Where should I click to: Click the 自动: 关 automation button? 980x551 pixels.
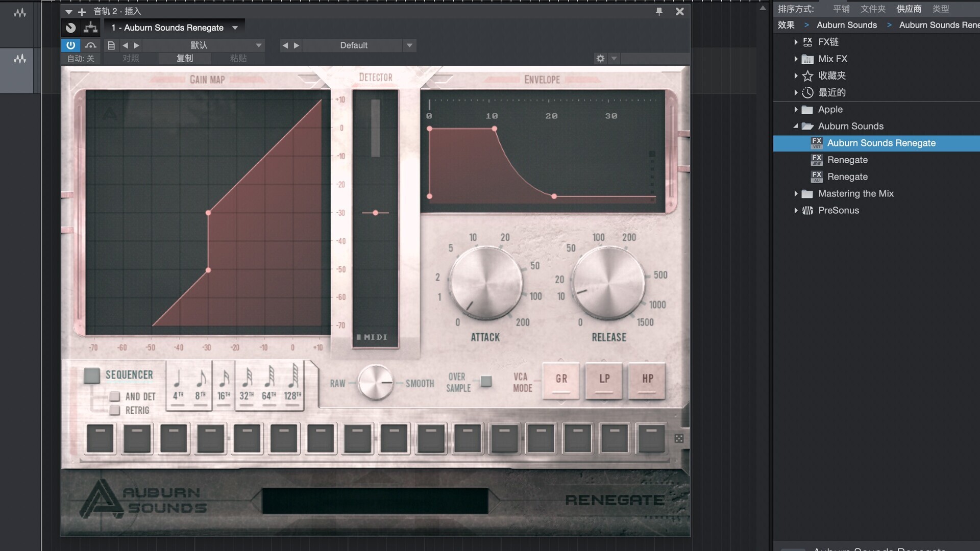81,59
